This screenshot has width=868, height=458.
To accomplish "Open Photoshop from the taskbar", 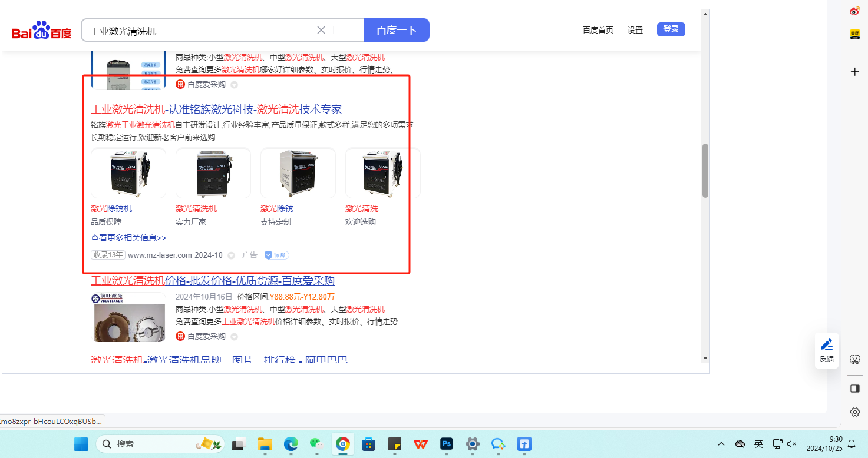I will [446, 444].
